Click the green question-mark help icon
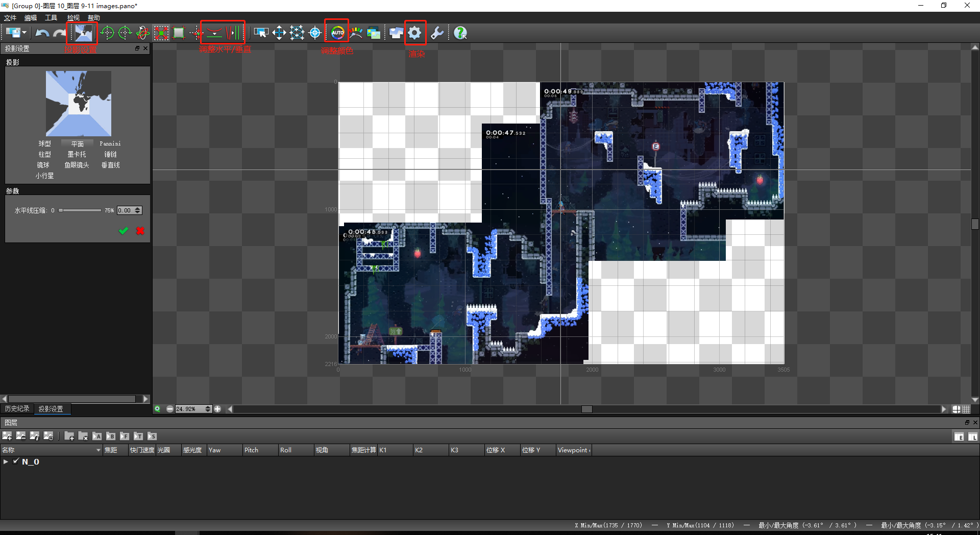The height and width of the screenshot is (535, 980). (x=460, y=33)
